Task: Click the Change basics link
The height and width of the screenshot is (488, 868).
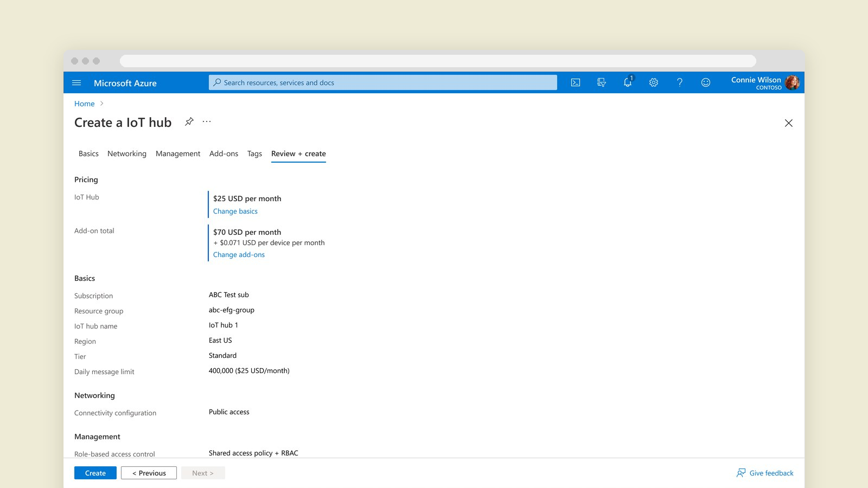Action: point(235,211)
